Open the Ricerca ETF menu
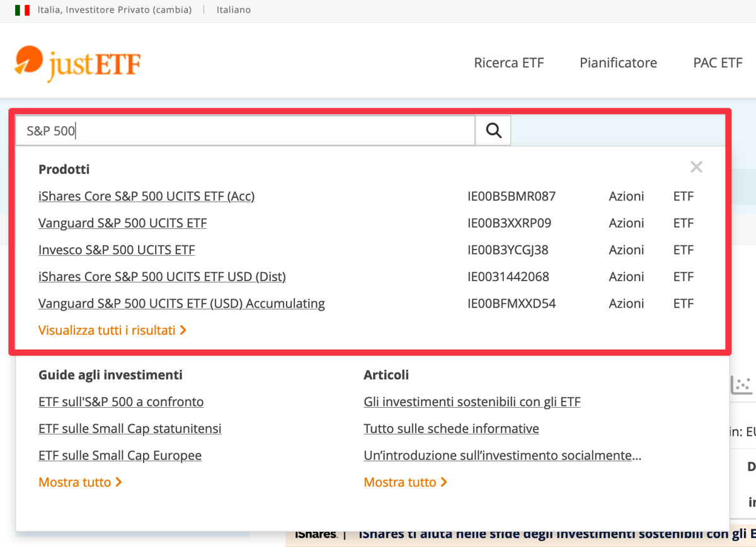756x547 pixels. [508, 62]
